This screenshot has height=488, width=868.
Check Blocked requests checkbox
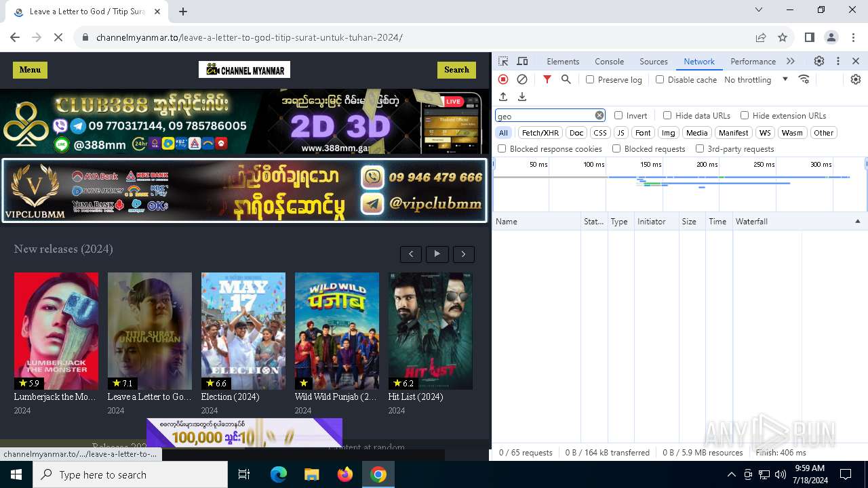[616, 148]
